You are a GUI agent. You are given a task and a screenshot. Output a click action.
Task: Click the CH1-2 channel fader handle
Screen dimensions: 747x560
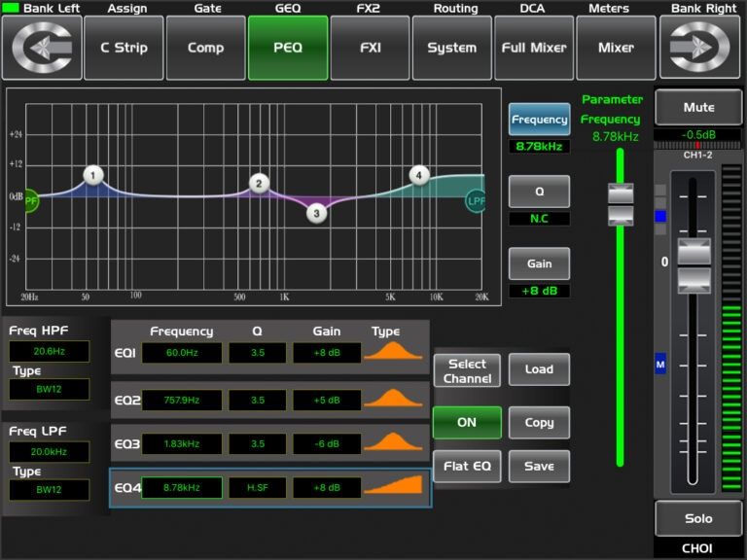[694, 265]
